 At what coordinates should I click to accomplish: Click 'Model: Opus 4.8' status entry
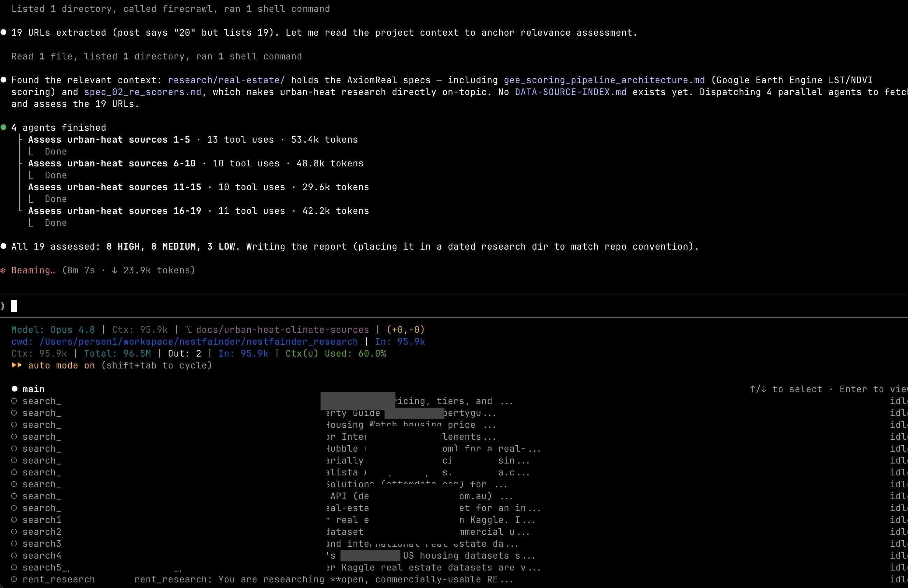(x=53, y=329)
